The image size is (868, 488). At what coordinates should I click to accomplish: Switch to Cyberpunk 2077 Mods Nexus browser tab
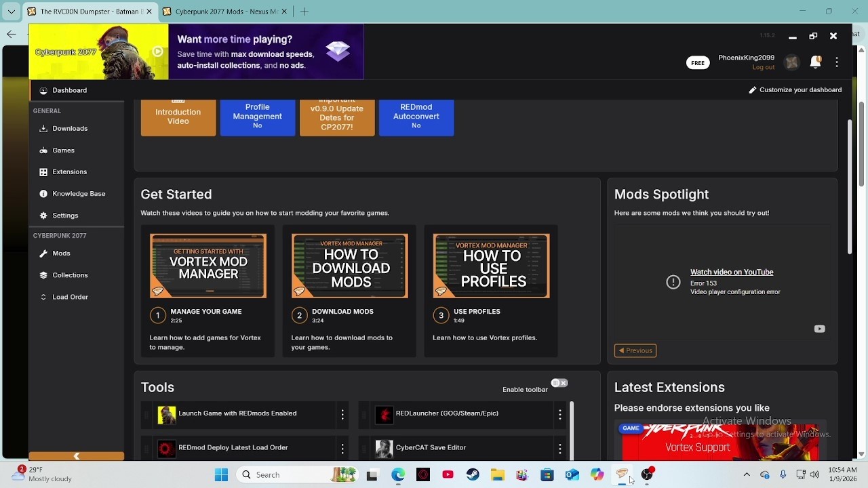click(226, 12)
